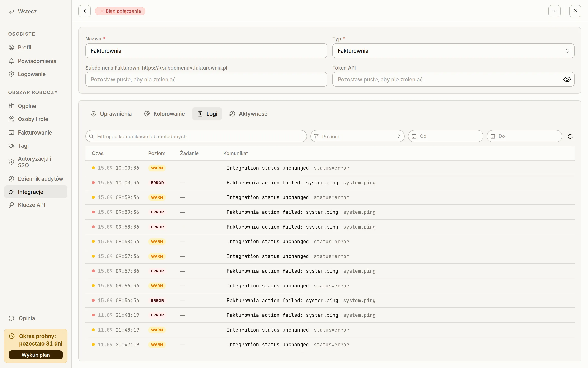Open the Opinia feedback item
Screen dimensions: 588x368
pos(36,318)
